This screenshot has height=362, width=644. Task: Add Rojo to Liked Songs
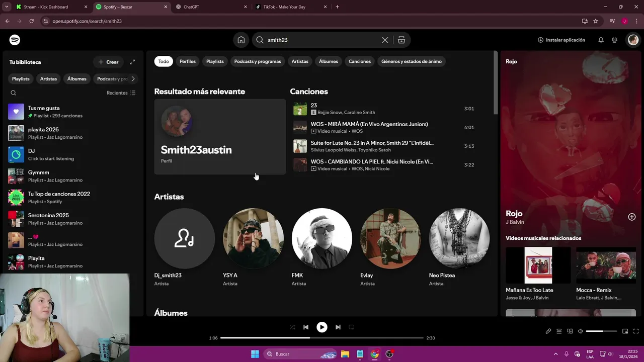coord(632,217)
